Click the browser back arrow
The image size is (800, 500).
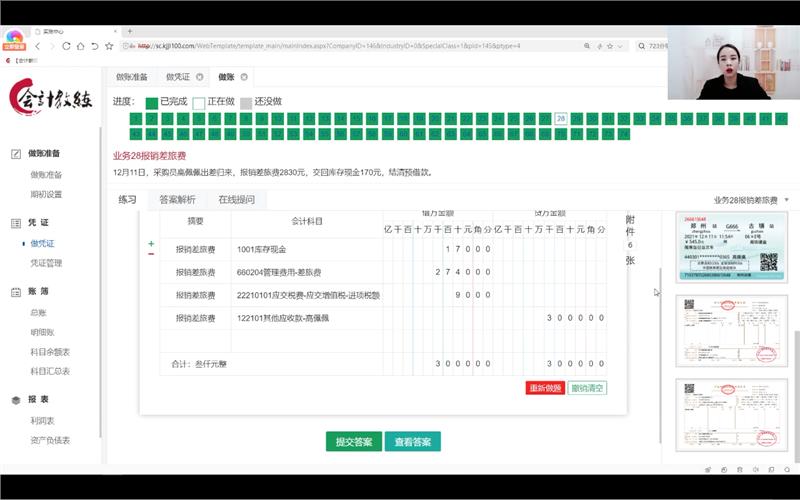point(37,46)
